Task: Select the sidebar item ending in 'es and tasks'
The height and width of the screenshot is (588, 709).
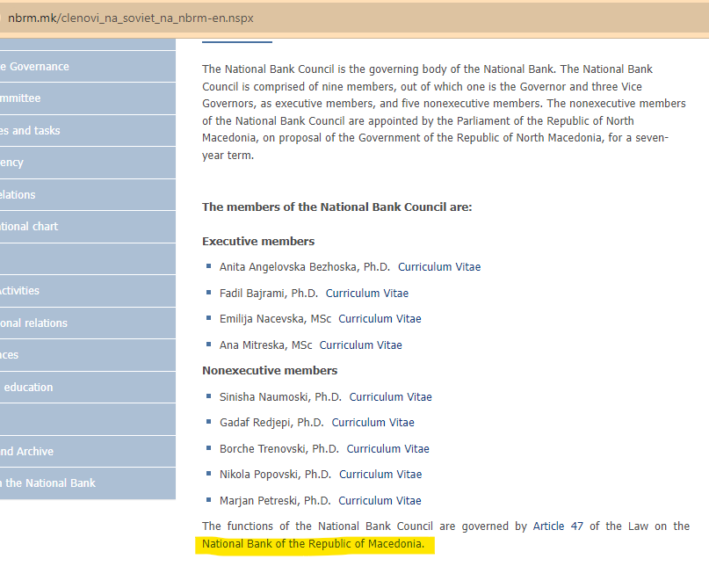Action: click(88, 131)
